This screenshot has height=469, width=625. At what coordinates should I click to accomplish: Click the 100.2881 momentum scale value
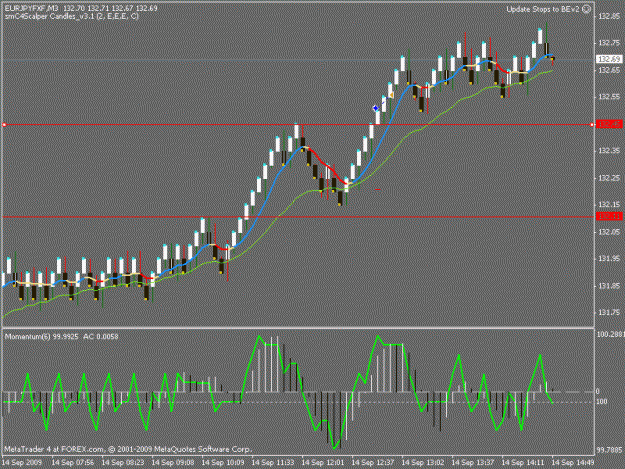tap(610, 334)
